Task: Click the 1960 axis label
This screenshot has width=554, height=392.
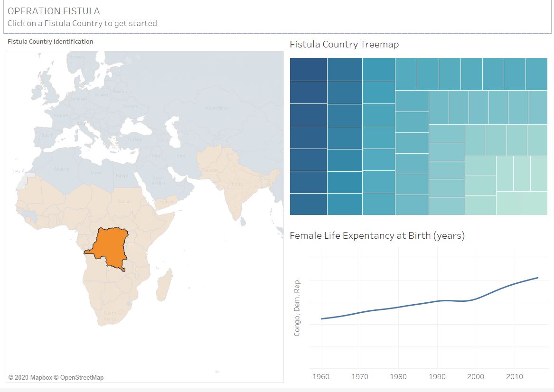Action: point(321,376)
